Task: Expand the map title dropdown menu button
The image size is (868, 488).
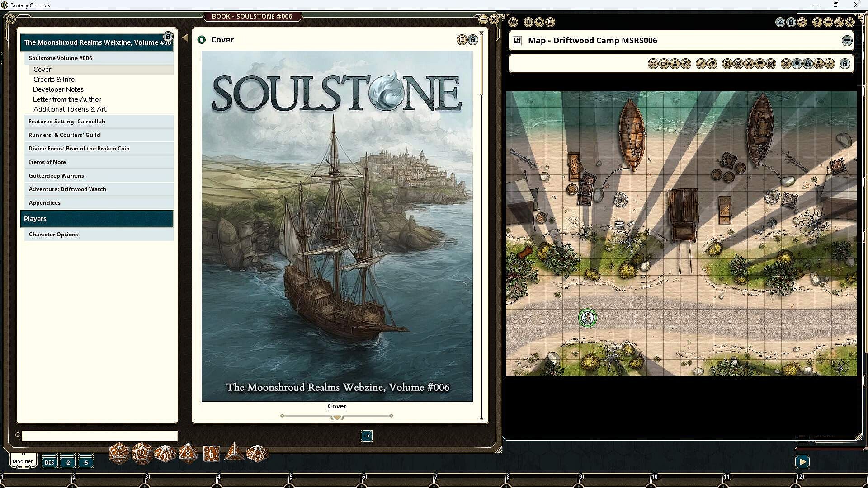Action: tap(847, 41)
